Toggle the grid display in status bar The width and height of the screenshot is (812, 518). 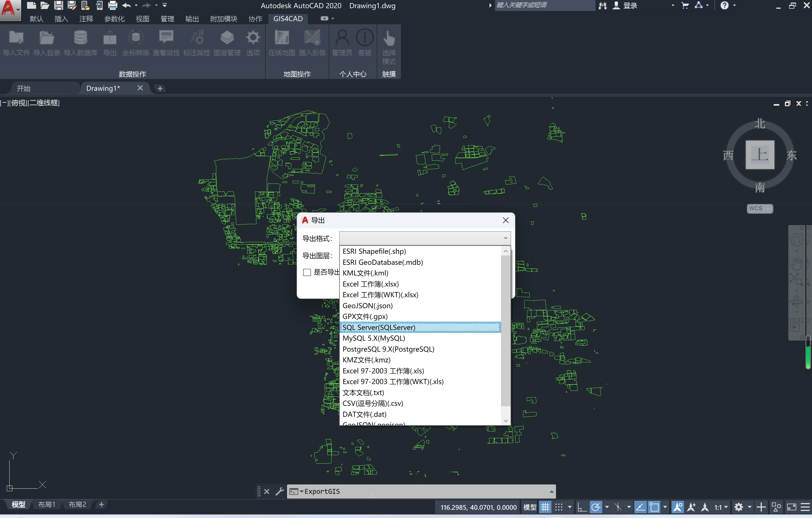545,507
